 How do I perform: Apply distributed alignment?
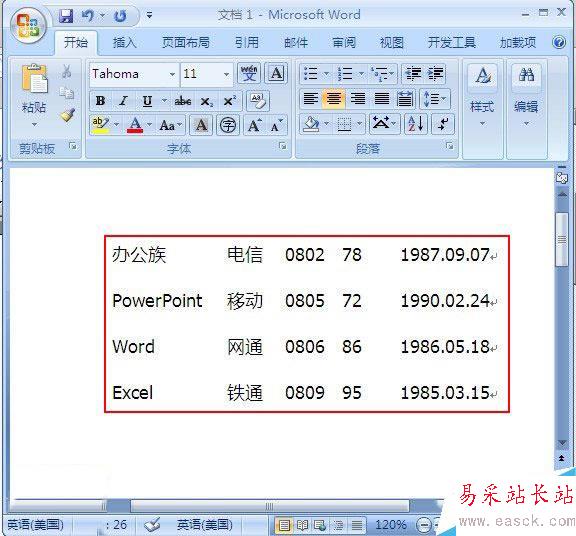click(x=405, y=99)
